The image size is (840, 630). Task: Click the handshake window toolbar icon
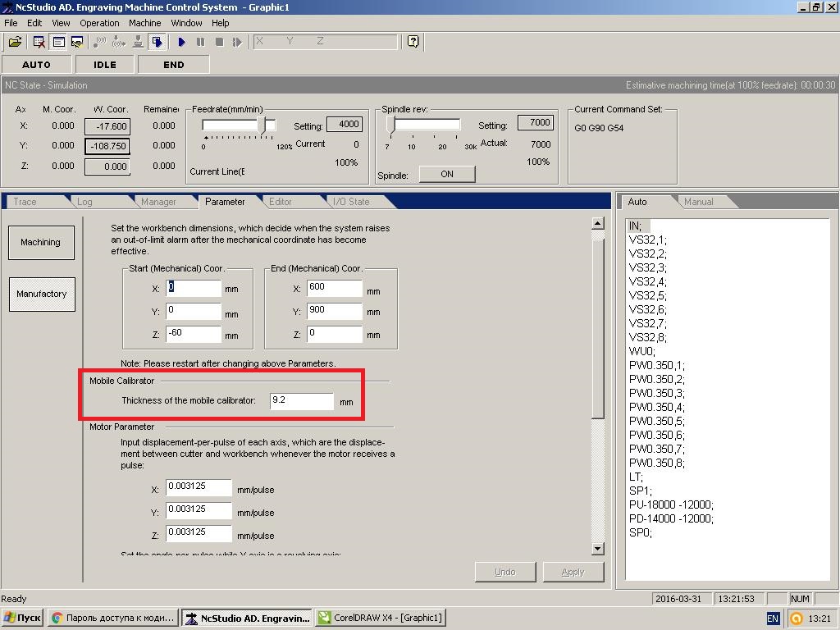point(78,42)
